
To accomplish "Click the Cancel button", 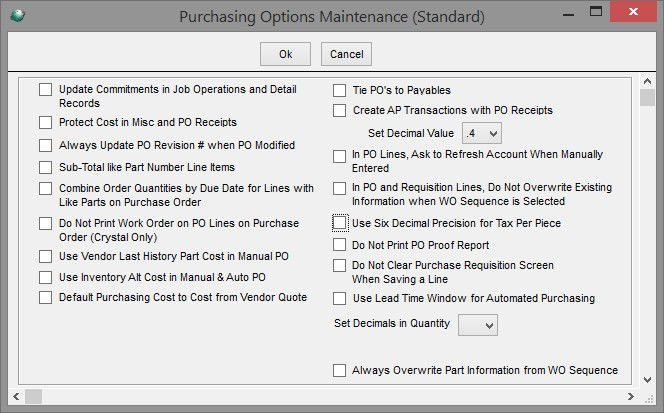I will [346, 54].
